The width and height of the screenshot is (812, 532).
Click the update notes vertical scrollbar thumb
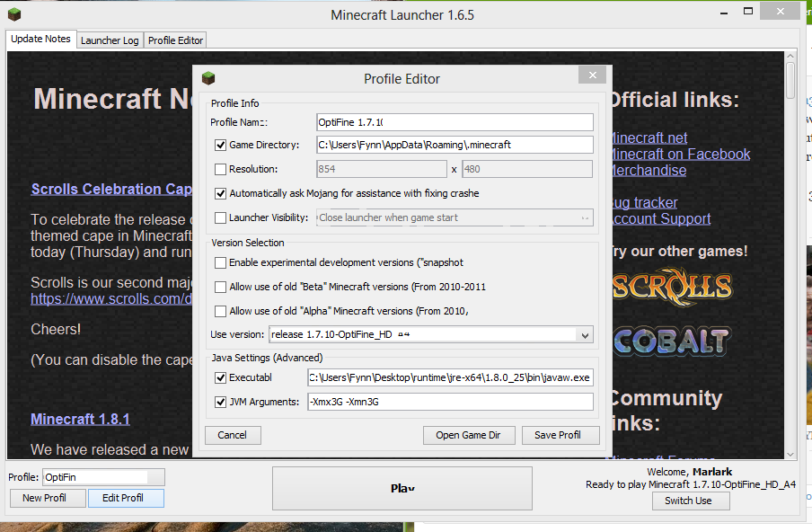pos(790,80)
